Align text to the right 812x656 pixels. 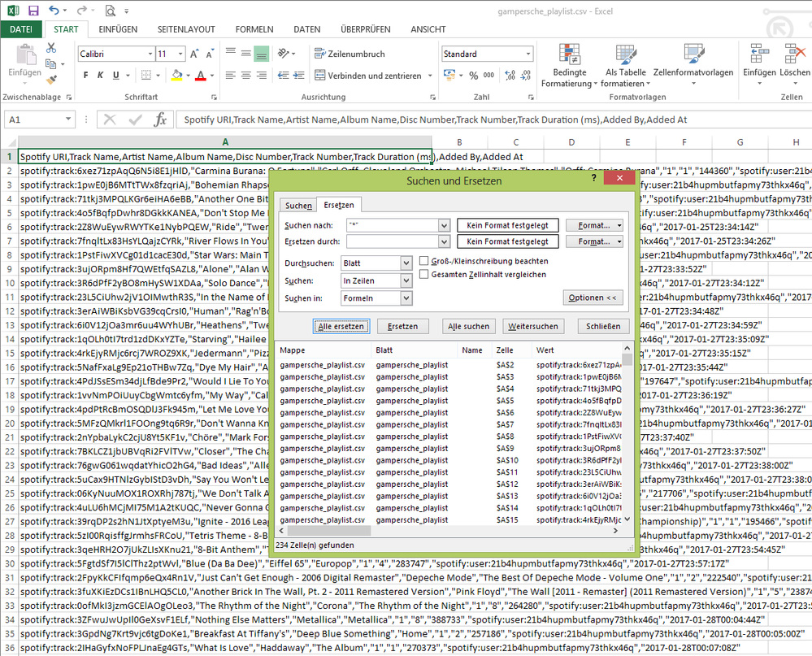coord(262,76)
